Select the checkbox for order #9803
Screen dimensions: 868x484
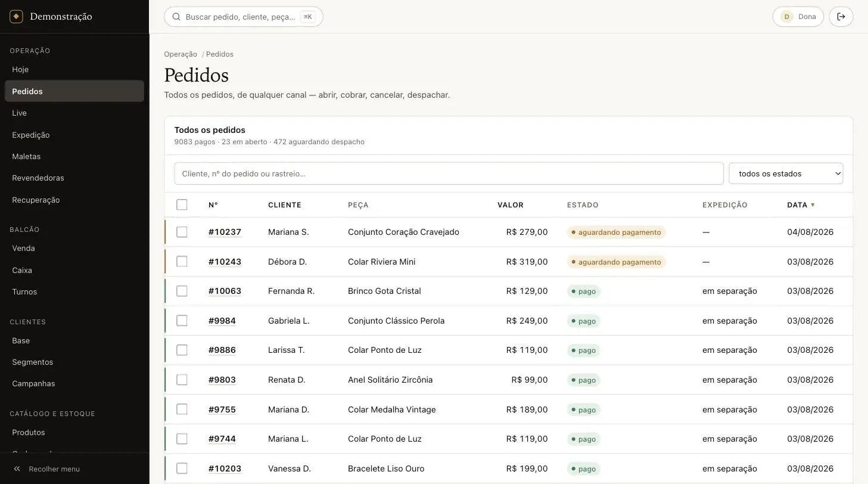182,380
